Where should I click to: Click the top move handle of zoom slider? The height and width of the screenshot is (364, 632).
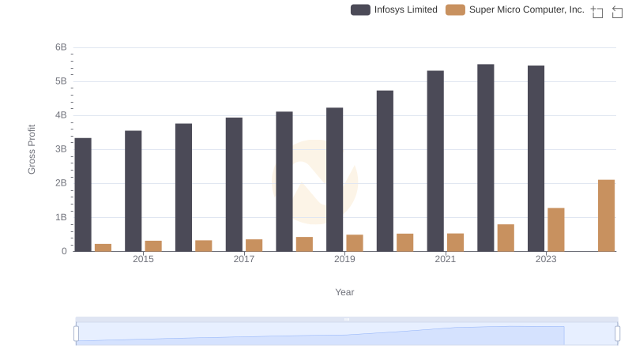(347, 319)
